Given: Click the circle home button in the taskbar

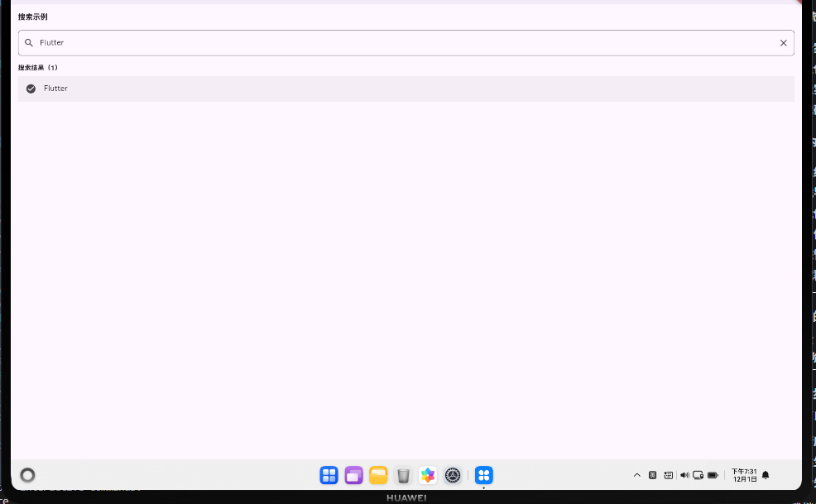Looking at the screenshot, I should coord(27,475).
